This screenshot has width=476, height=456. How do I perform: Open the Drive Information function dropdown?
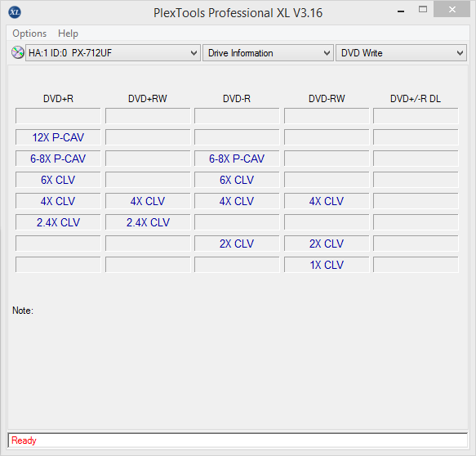[268, 53]
